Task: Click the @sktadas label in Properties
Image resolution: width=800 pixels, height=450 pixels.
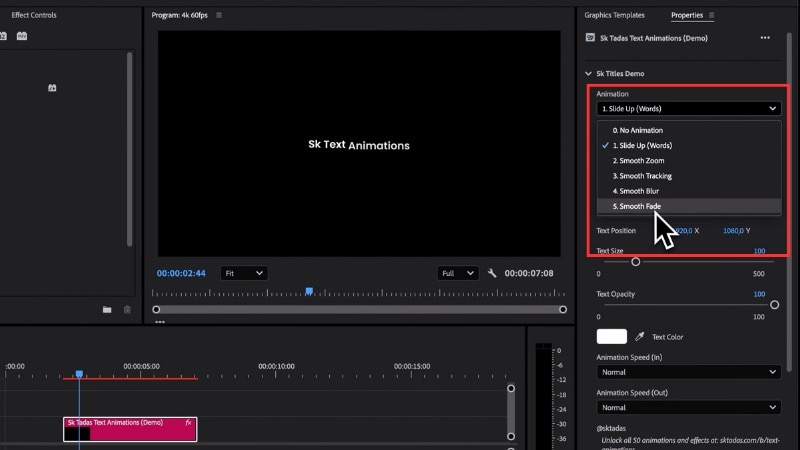Action: [x=611, y=429]
